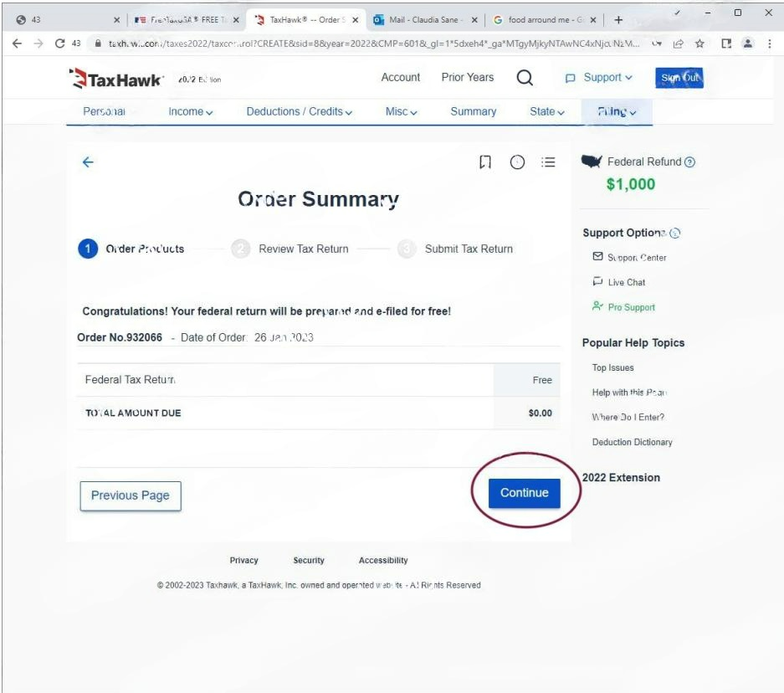Click the Federal Tax Return row
Viewport: 784px width, 693px height.
click(319, 380)
